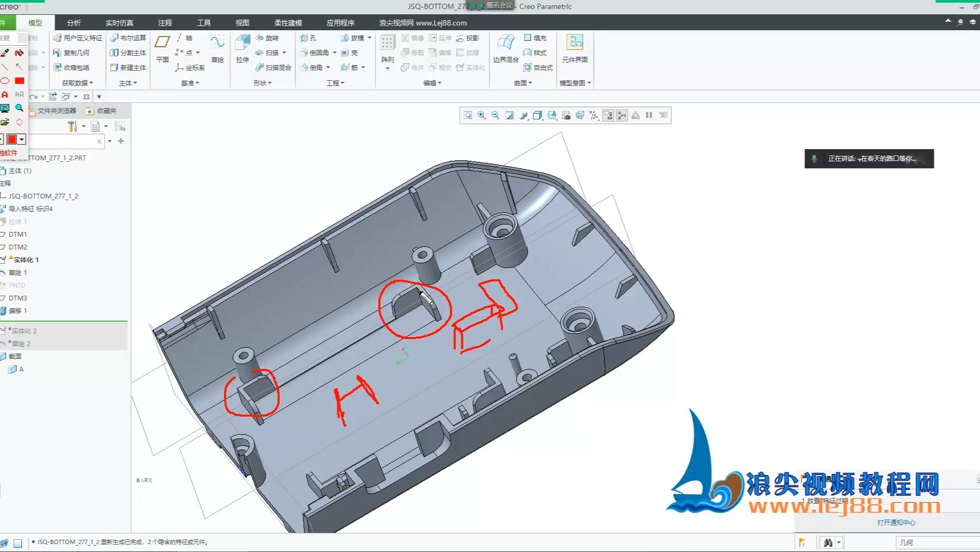The width and height of the screenshot is (980, 552).
Task: Expand Shapes (形状) group dropdown
Action: [x=262, y=83]
